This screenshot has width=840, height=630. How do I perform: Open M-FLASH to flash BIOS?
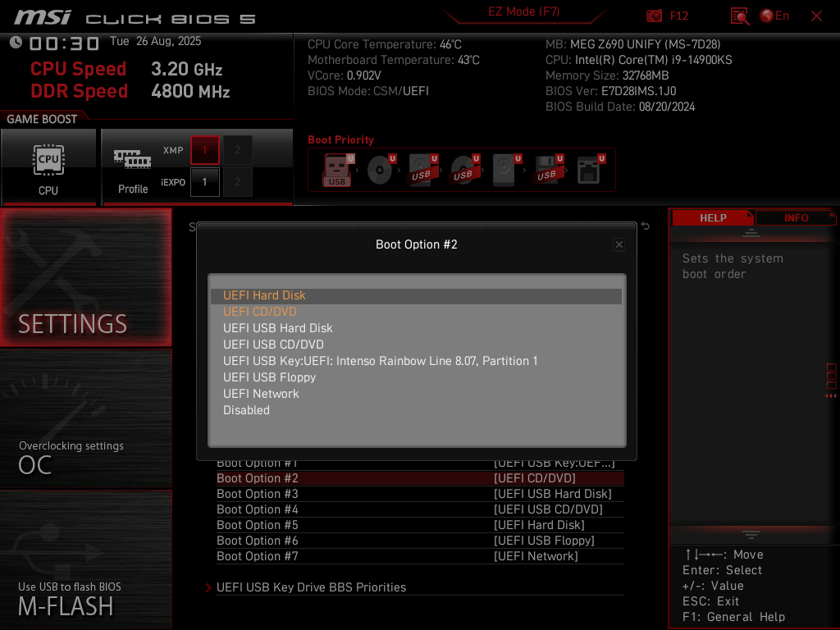point(85,559)
